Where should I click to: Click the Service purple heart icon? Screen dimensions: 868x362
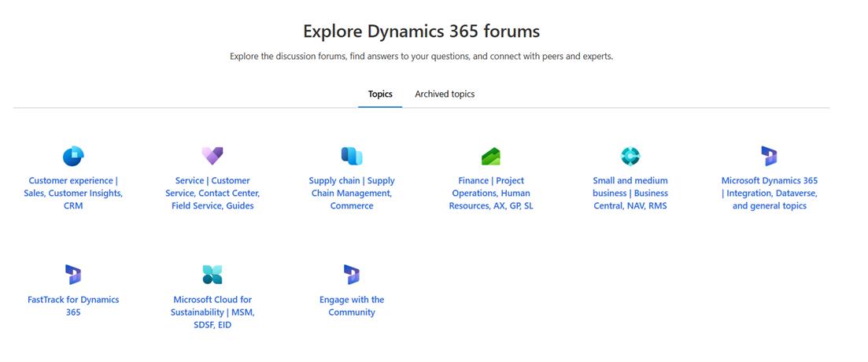click(212, 156)
